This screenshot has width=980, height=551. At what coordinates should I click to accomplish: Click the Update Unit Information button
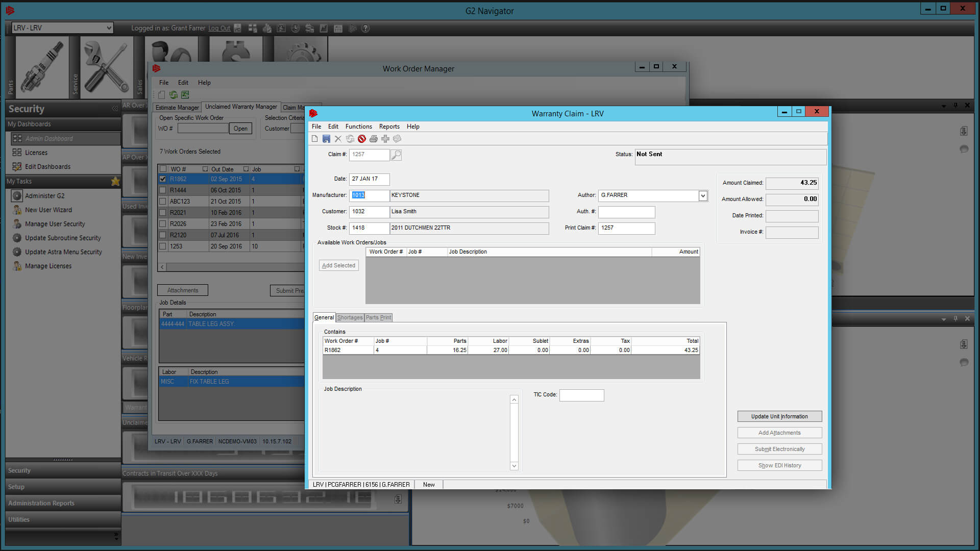[779, 417]
